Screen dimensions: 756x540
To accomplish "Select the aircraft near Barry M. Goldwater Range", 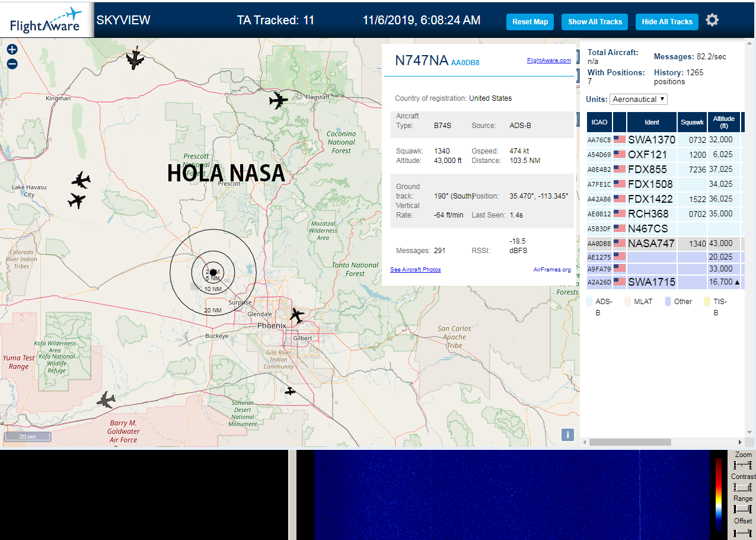I will pos(107,400).
